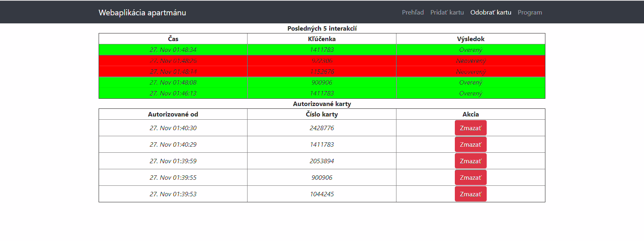Select the Výsledok column header

click(471, 39)
